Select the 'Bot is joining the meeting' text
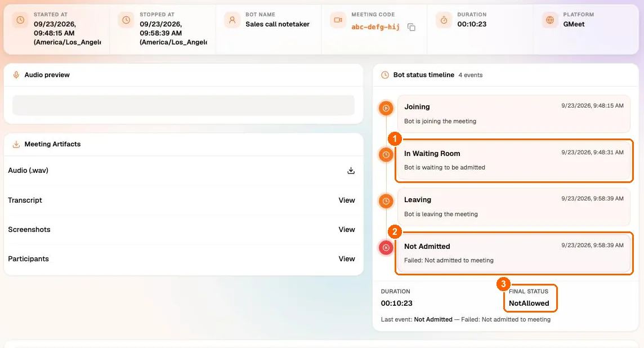This screenshot has height=348, width=644. [440, 121]
